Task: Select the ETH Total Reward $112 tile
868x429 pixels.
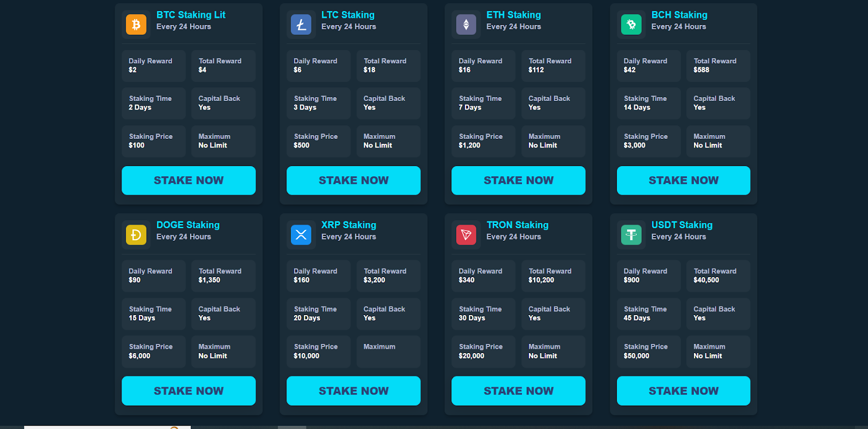Action: click(553, 66)
